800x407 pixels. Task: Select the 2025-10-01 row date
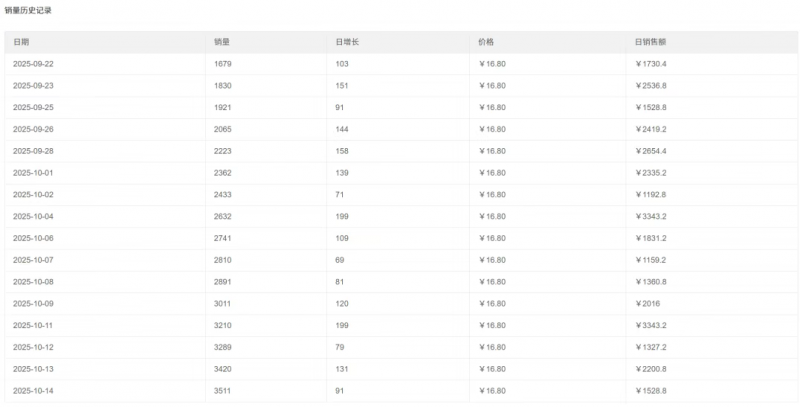pos(35,172)
